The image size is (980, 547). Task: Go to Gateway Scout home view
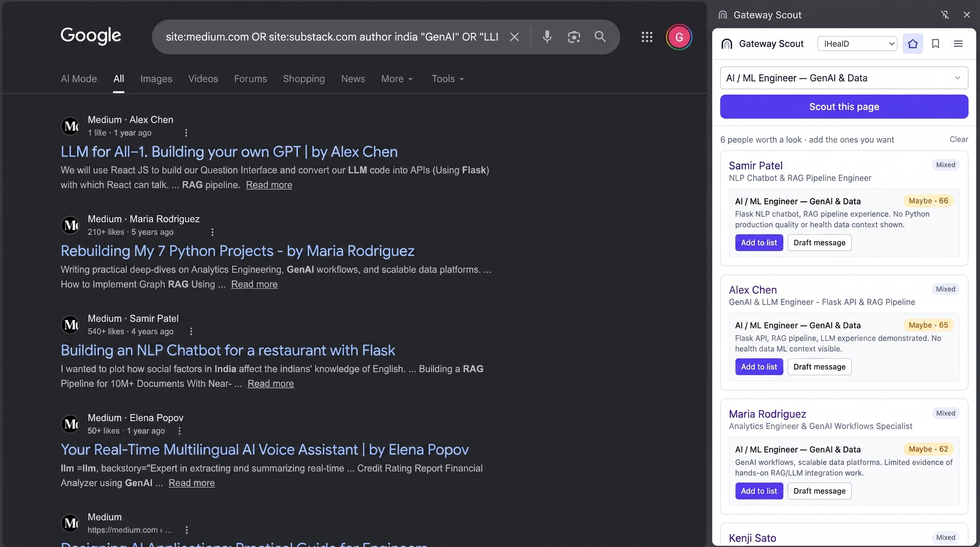pyautogui.click(x=913, y=44)
